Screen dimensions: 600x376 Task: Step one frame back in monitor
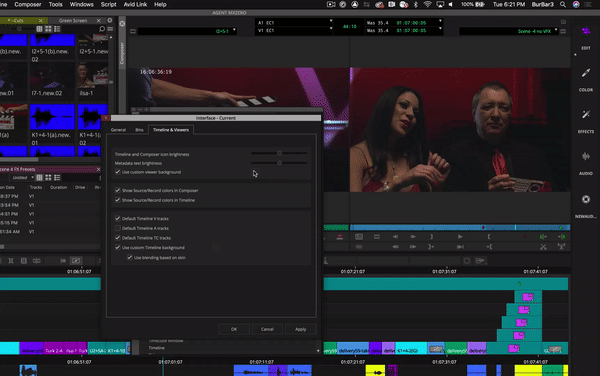pos(395,237)
